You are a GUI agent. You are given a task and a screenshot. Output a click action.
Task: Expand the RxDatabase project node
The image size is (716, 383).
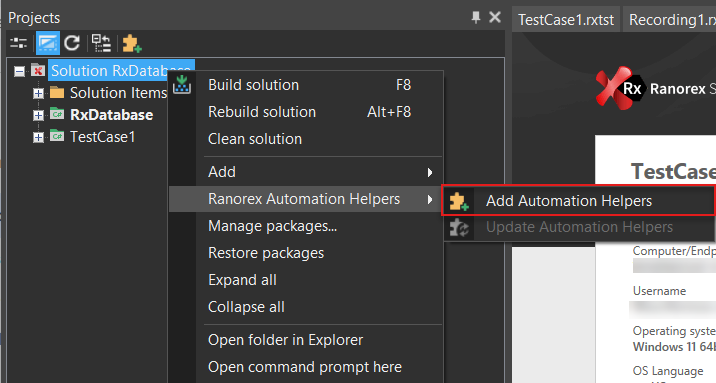click(38, 115)
